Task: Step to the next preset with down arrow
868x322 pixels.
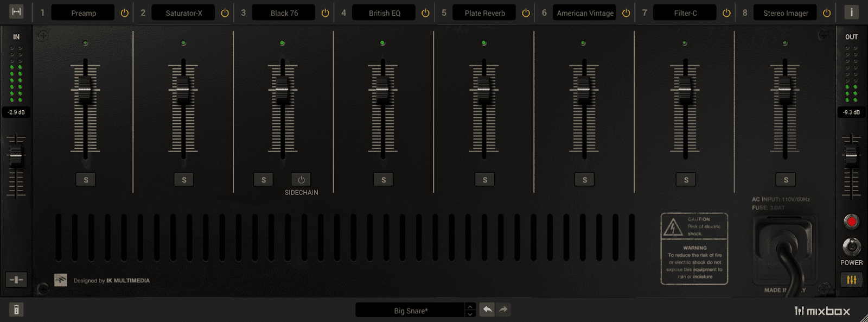Action: point(470,314)
